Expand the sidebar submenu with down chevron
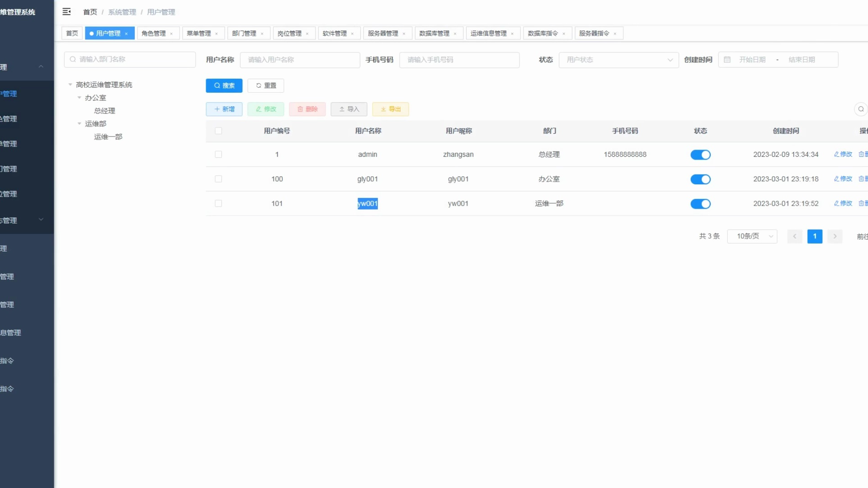The height and width of the screenshot is (488, 868). point(41,220)
